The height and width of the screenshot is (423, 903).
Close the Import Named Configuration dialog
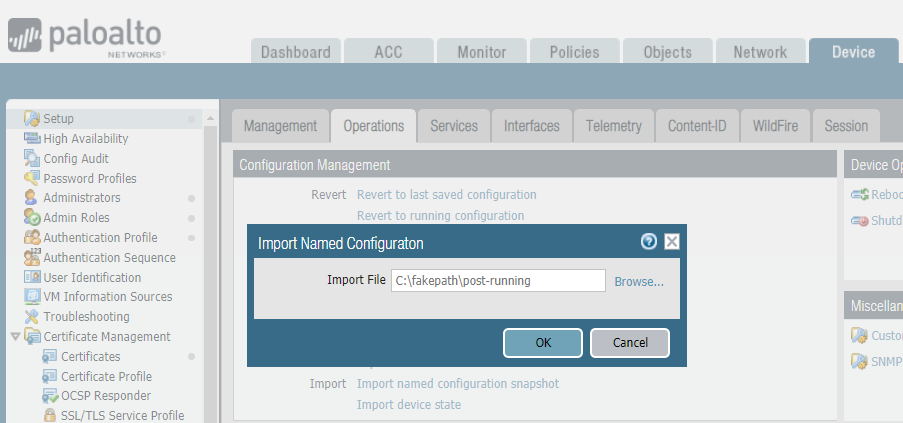(672, 241)
